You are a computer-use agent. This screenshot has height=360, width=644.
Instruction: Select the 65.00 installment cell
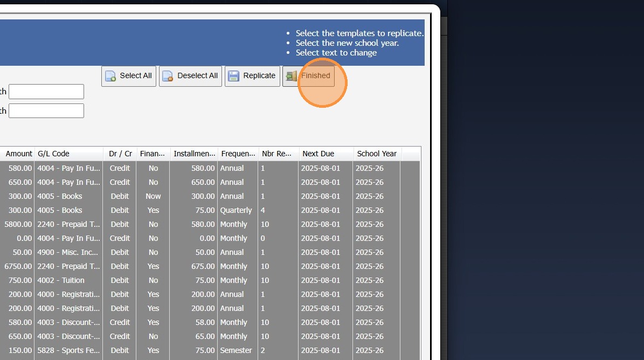[193, 337]
